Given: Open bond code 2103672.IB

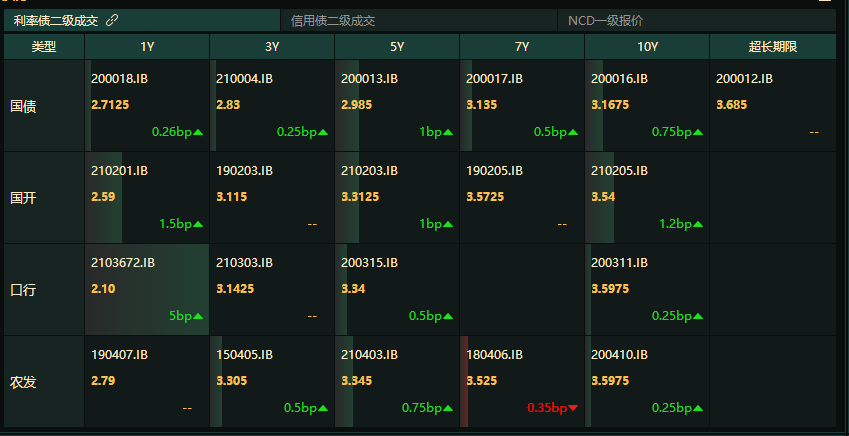Looking at the screenshot, I should [123, 263].
